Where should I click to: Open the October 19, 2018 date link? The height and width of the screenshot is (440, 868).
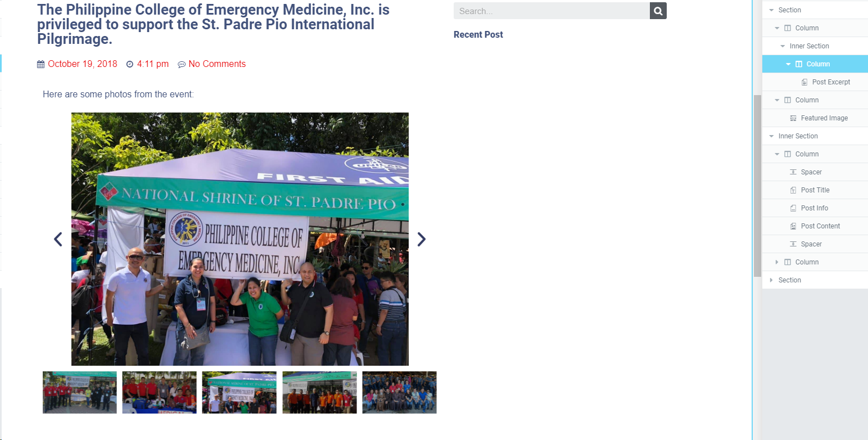click(83, 64)
